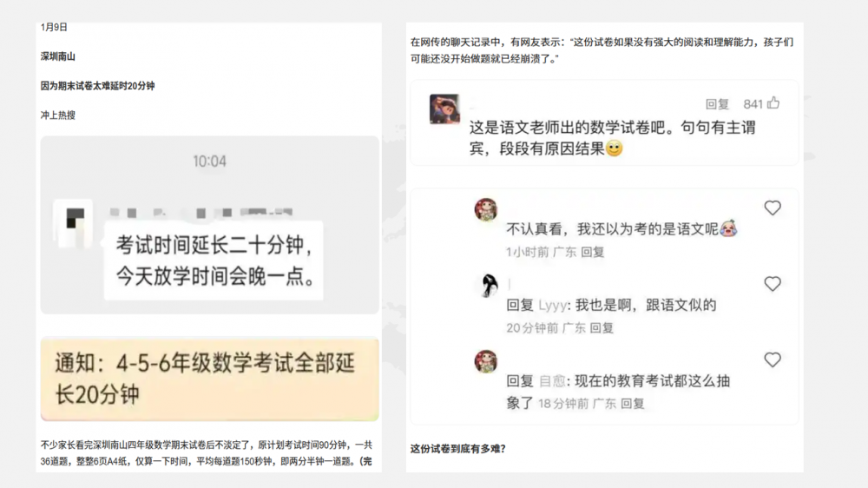Click the crying emoji after '考的是语文呢'
Viewport: 868px width, 488px height.
[x=728, y=228]
